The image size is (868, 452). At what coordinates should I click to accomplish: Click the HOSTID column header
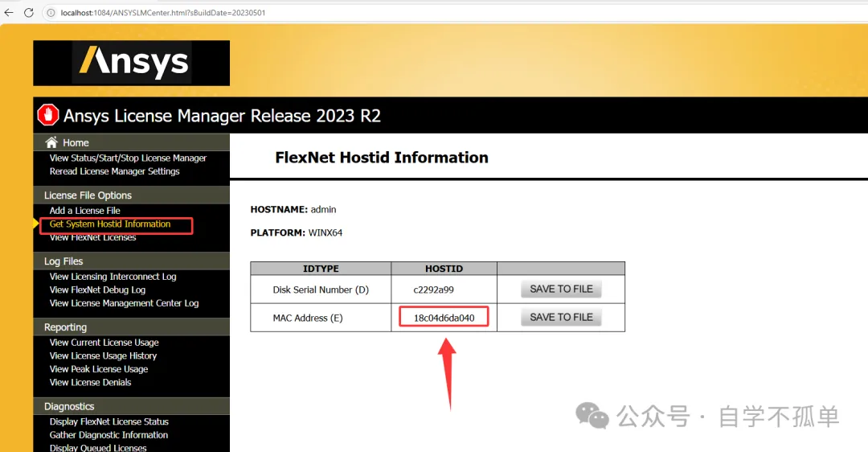[x=444, y=269]
